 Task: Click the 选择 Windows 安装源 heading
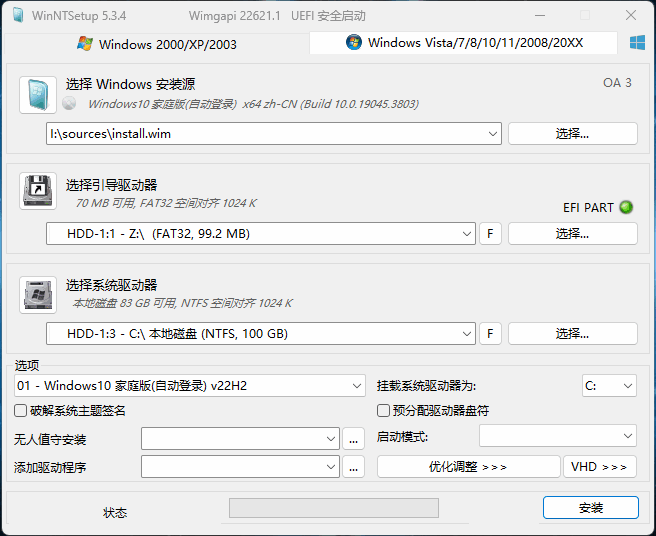(131, 84)
